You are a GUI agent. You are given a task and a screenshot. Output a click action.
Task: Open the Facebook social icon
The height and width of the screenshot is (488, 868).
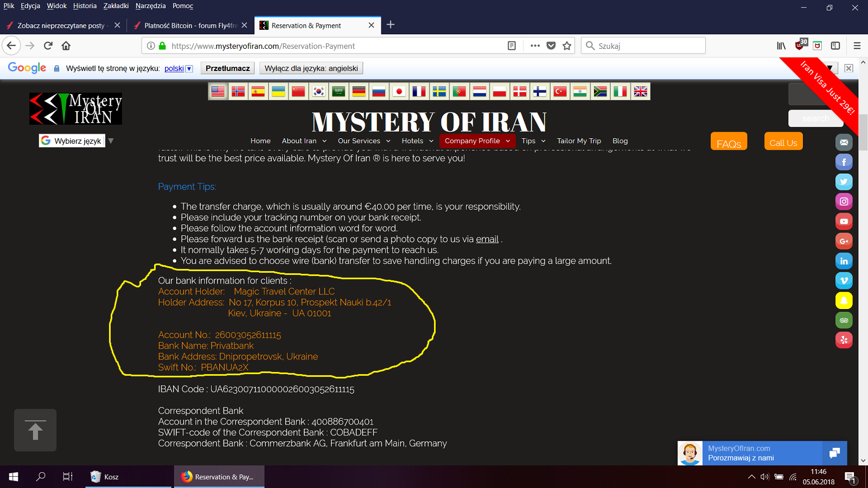(844, 162)
